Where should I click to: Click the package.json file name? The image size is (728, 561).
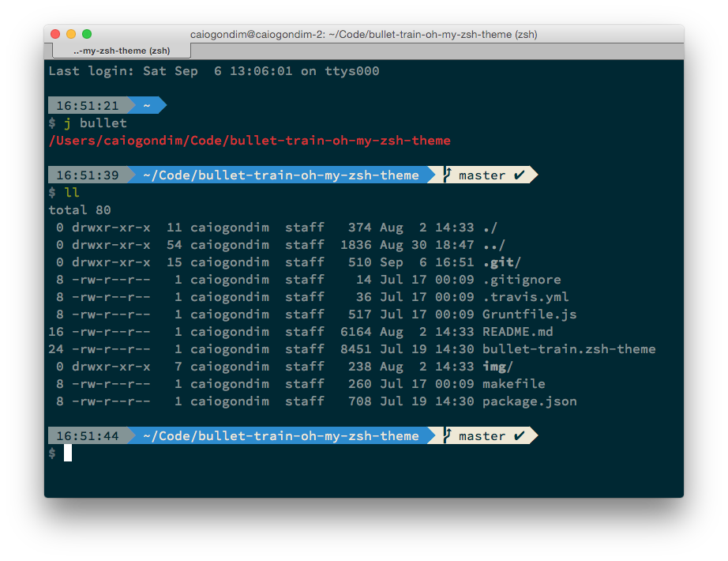(x=529, y=401)
